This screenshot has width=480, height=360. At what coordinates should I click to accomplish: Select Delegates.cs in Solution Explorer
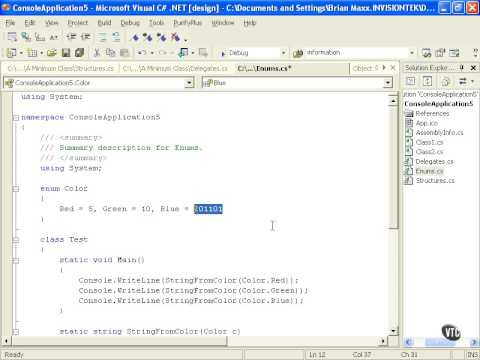point(434,162)
